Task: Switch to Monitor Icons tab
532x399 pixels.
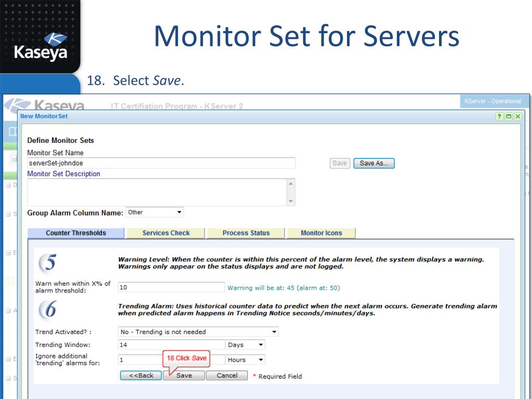Action: coord(321,233)
